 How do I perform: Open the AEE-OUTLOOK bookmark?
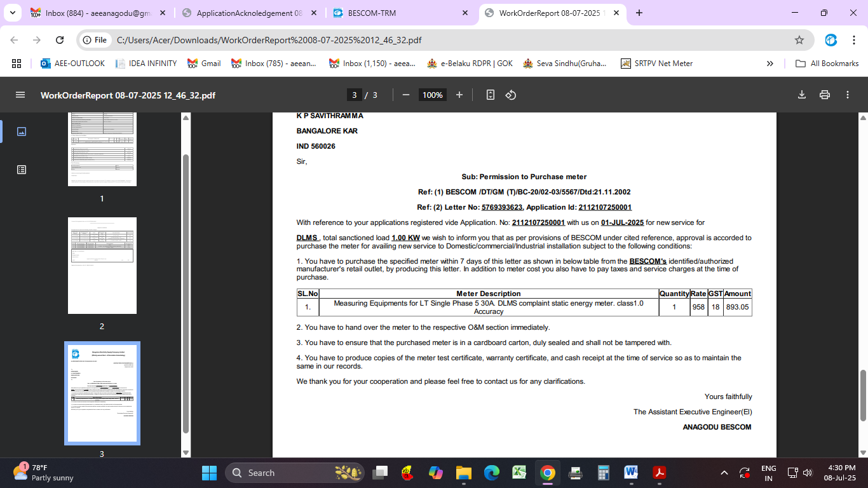coord(72,64)
